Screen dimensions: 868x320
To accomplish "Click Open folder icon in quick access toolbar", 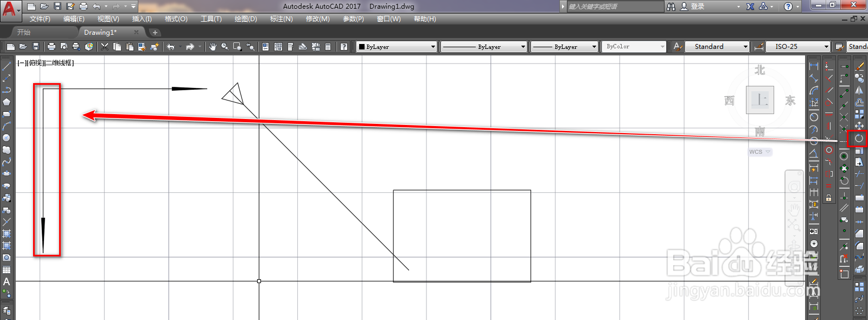I will (44, 7).
